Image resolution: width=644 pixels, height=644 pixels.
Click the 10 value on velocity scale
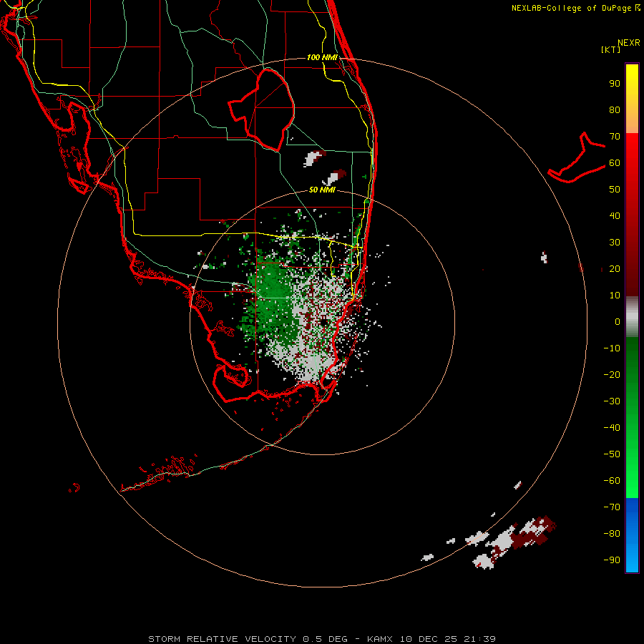615,296
